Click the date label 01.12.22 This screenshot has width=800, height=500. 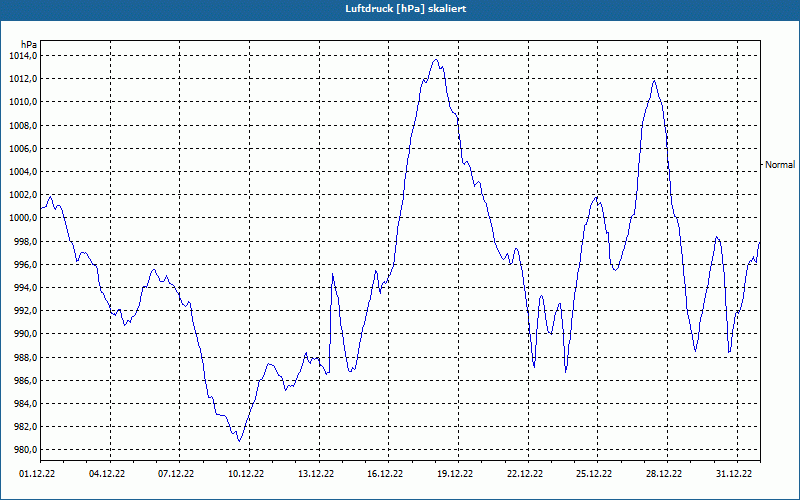[37, 474]
